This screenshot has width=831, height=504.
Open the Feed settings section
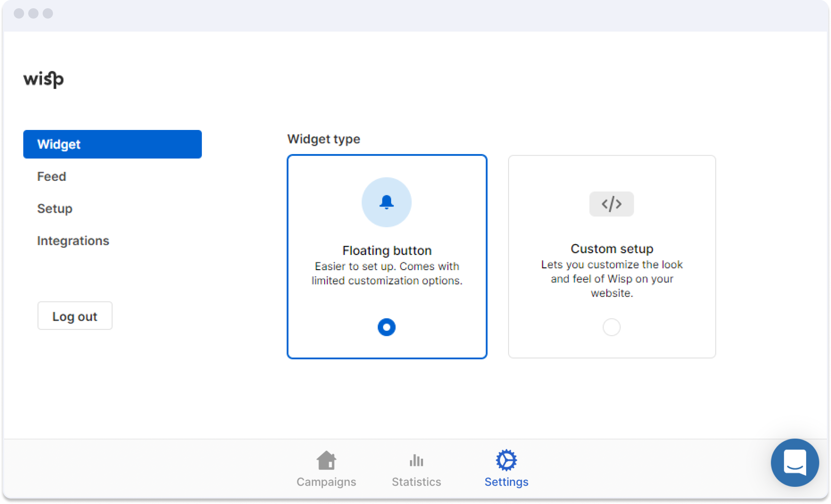pyautogui.click(x=52, y=176)
